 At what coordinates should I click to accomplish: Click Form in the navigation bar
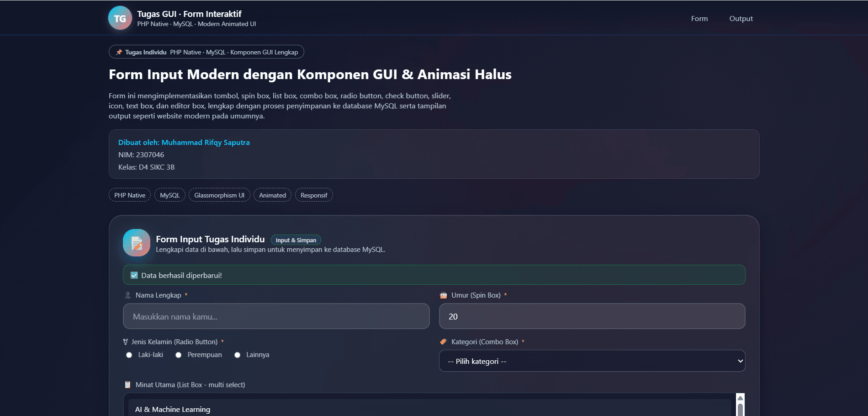[x=699, y=18]
